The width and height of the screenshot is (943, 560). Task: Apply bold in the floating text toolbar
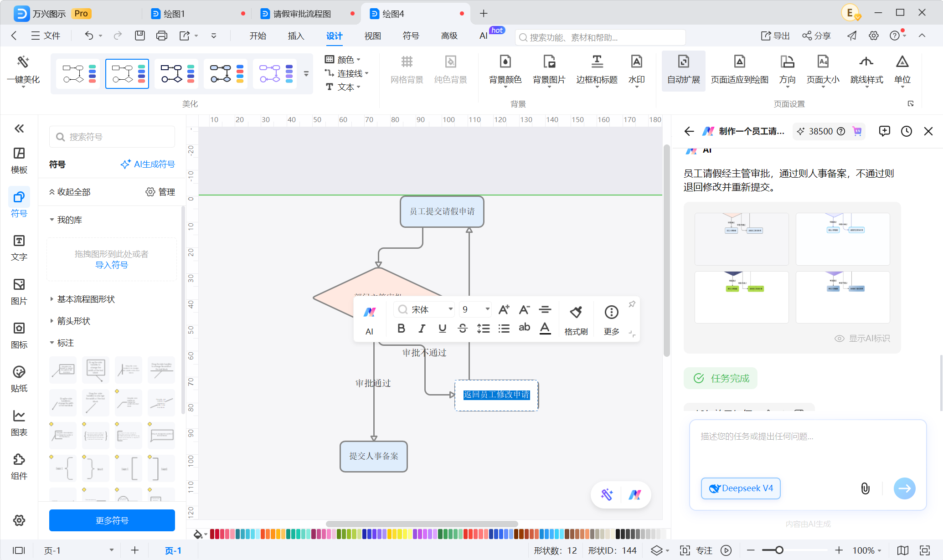[x=401, y=328]
